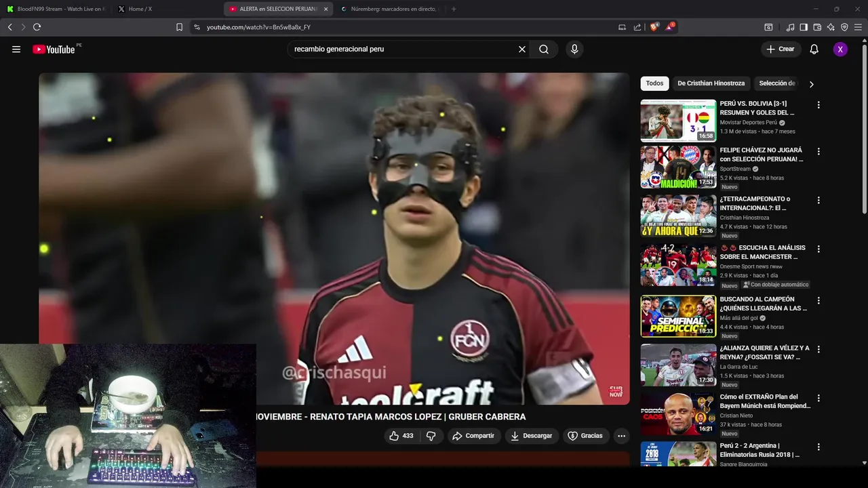The image size is (868, 488).
Task: Open options for Manchester análisis video
Action: pos(818,249)
